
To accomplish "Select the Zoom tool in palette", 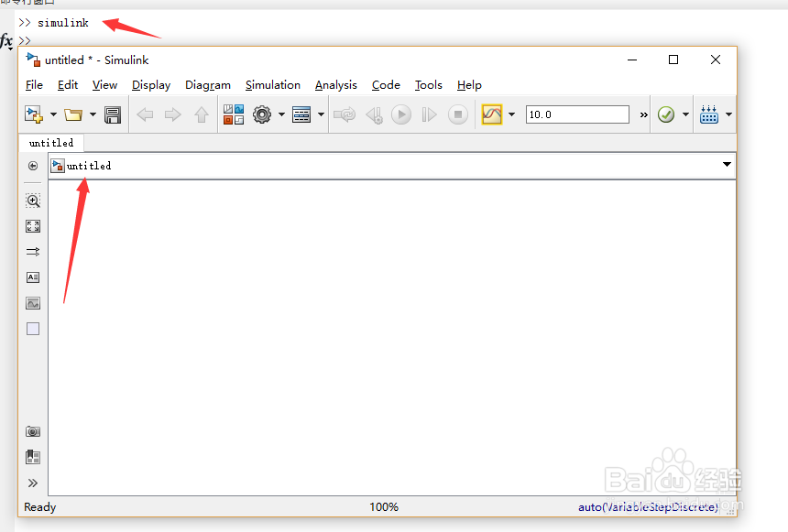I will [33, 201].
